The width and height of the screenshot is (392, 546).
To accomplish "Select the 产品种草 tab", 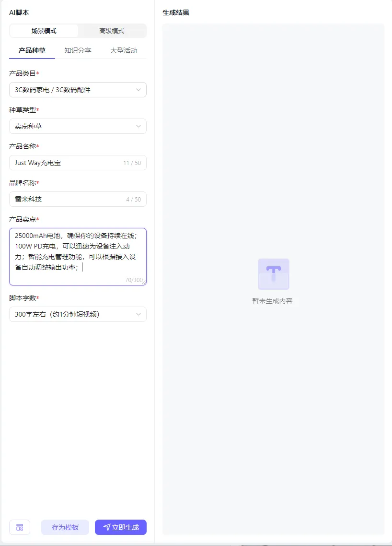I will [32, 50].
